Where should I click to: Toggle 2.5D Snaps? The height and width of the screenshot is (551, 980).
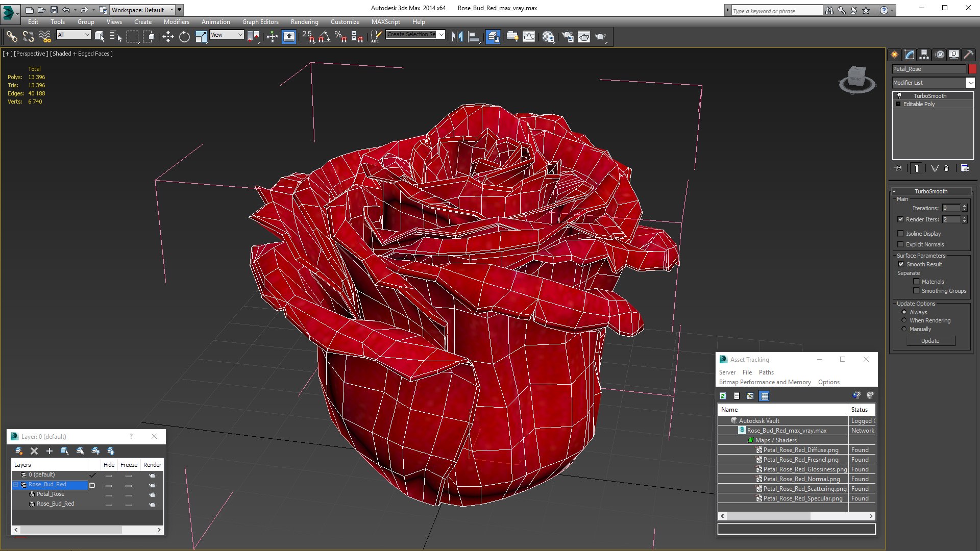pos(308,36)
